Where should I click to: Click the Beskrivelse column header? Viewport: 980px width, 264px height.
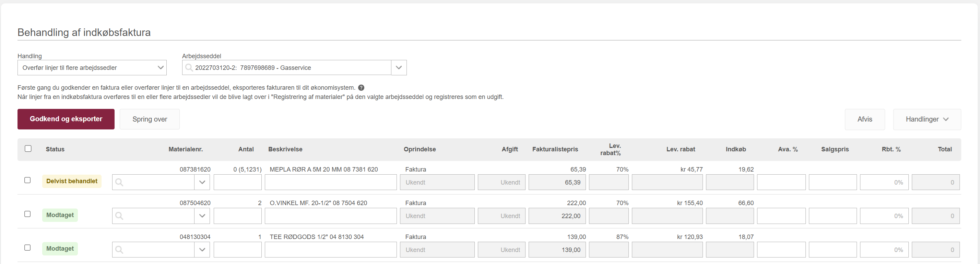tap(285, 149)
